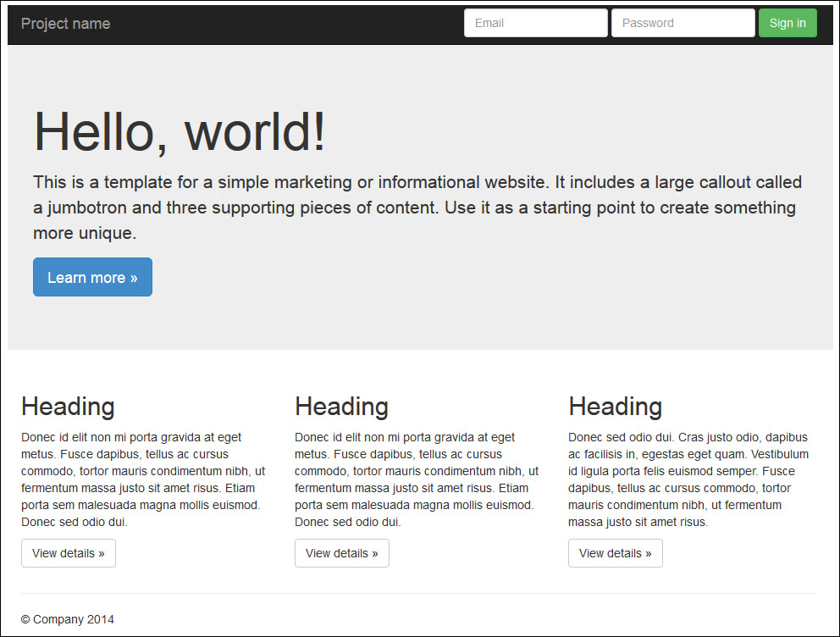Click the Project name brand link

tap(65, 24)
